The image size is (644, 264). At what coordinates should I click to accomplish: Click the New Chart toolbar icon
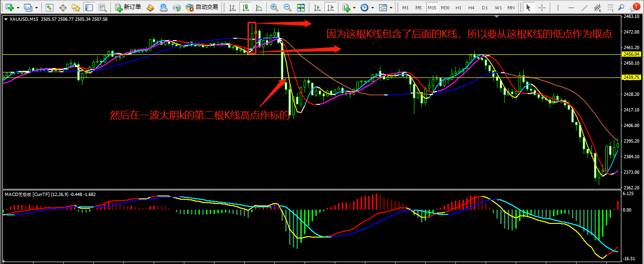coord(9,8)
